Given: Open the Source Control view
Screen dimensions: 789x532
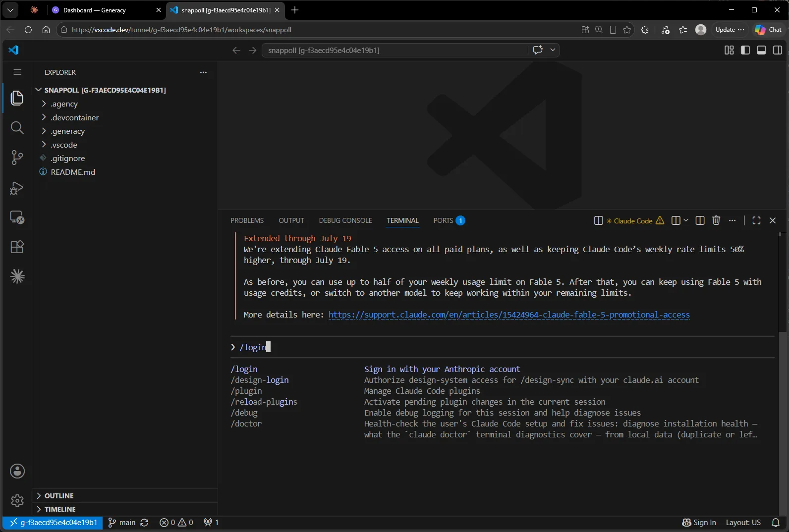Looking at the screenshot, I should tap(17, 158).
